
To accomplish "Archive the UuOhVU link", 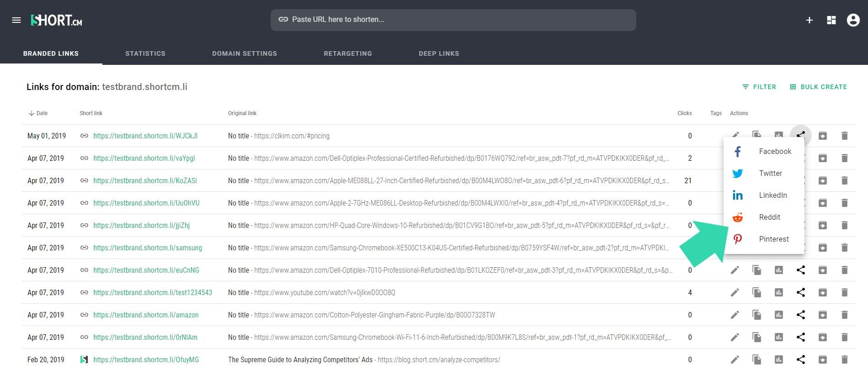I will pos(823,203).
